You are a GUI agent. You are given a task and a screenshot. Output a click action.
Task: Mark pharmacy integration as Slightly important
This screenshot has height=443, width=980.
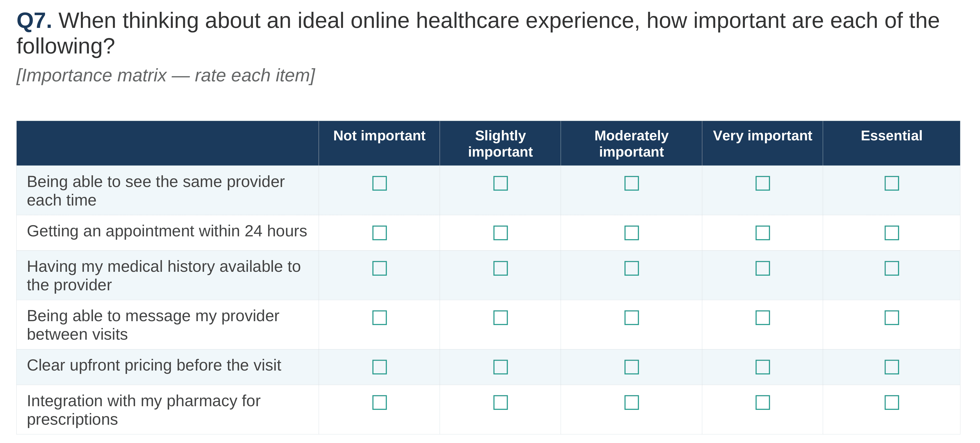pos(500,402)
